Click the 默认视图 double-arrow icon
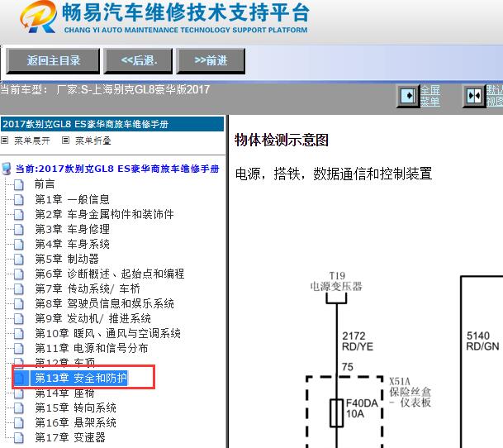The width and height of the screenshot is (503, 448). tap(474, 96)
